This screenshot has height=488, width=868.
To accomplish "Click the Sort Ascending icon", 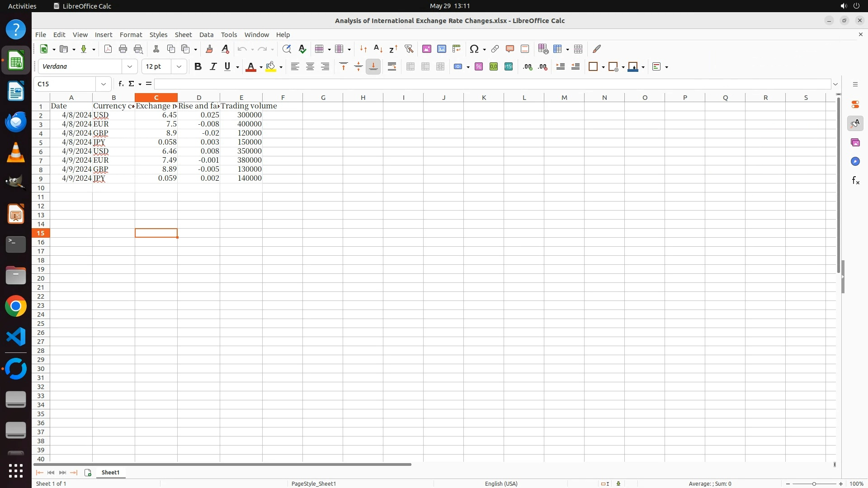I will click(x=378, y=49).
